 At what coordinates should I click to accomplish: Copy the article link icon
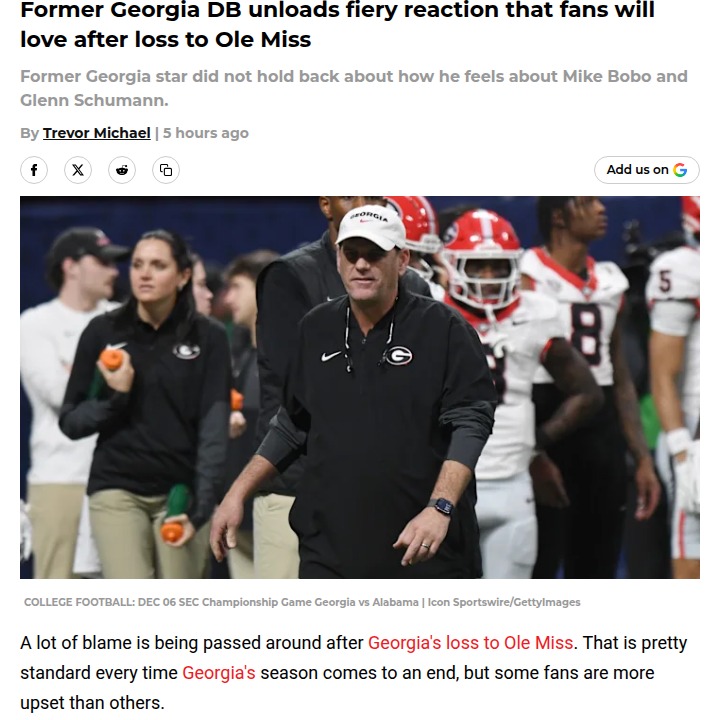coord(166,170)
